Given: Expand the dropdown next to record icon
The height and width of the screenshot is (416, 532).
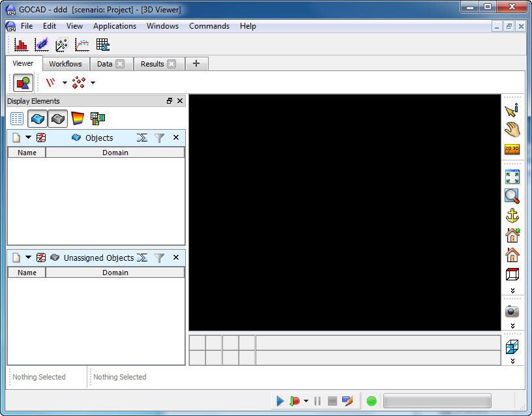Looking at the screenshot, I should pyautogui.click(x=306, y=401).
